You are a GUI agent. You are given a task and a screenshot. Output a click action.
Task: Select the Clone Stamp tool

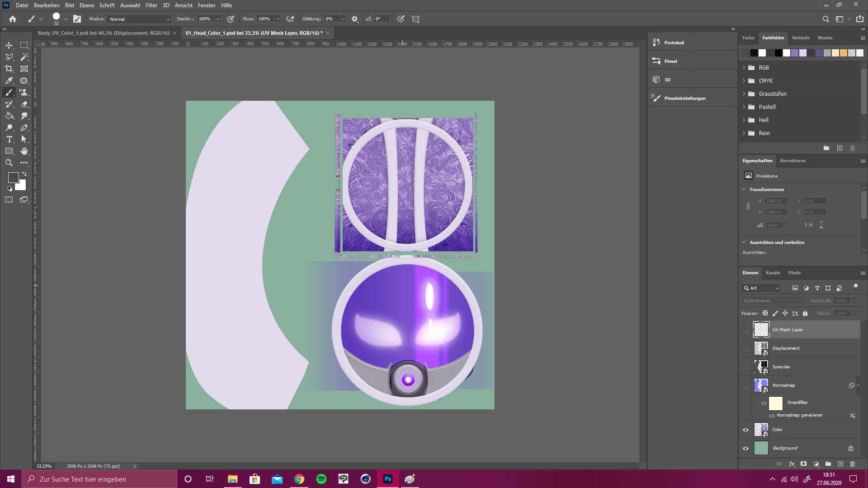point(24,92)
